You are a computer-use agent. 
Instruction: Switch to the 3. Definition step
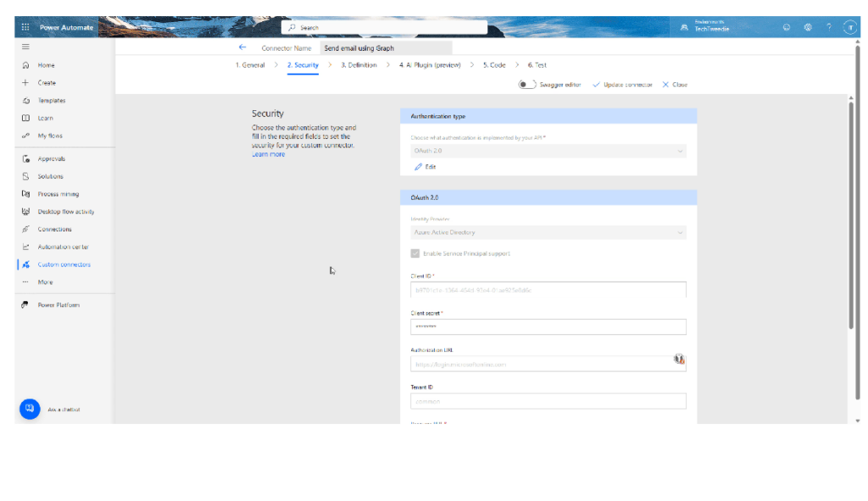tap(359, 65)
